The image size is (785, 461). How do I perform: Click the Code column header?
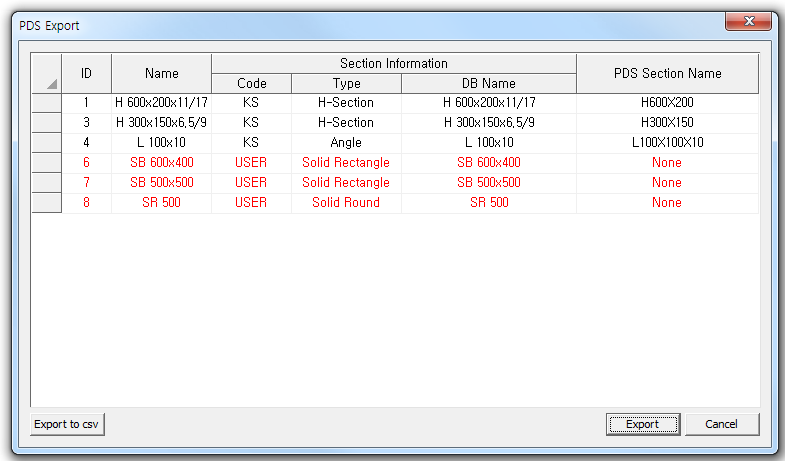pos(251,83)
